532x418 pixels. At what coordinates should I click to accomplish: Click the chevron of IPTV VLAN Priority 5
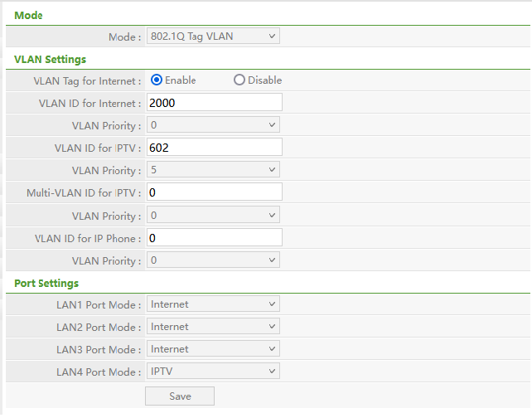pos(272,170)
